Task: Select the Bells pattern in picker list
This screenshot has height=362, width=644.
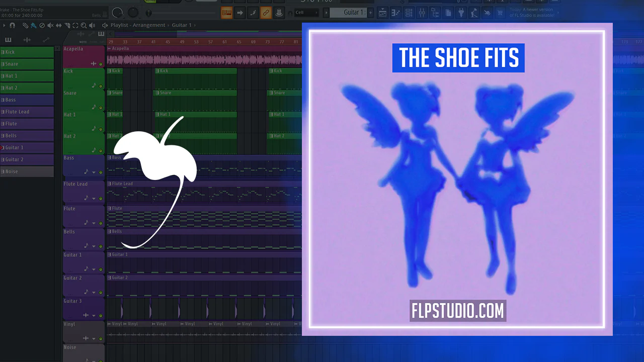Action: tap(27, 136)
